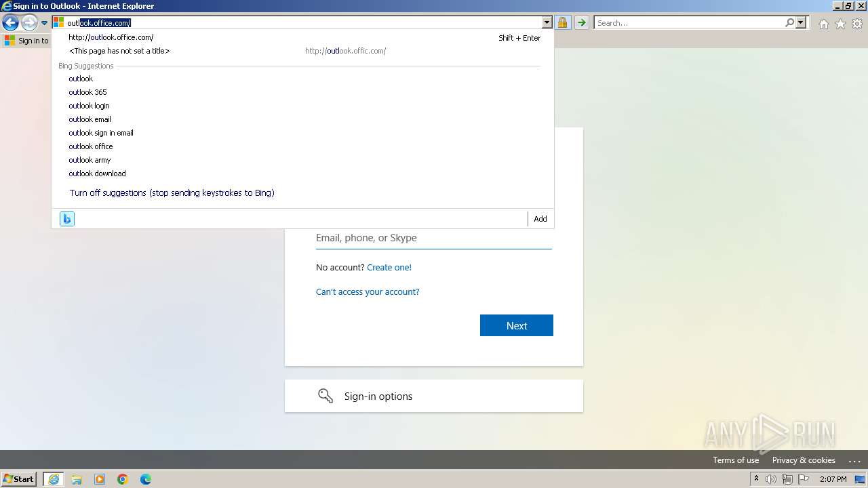Open File Explorer from taskbar

click(77, 479)
